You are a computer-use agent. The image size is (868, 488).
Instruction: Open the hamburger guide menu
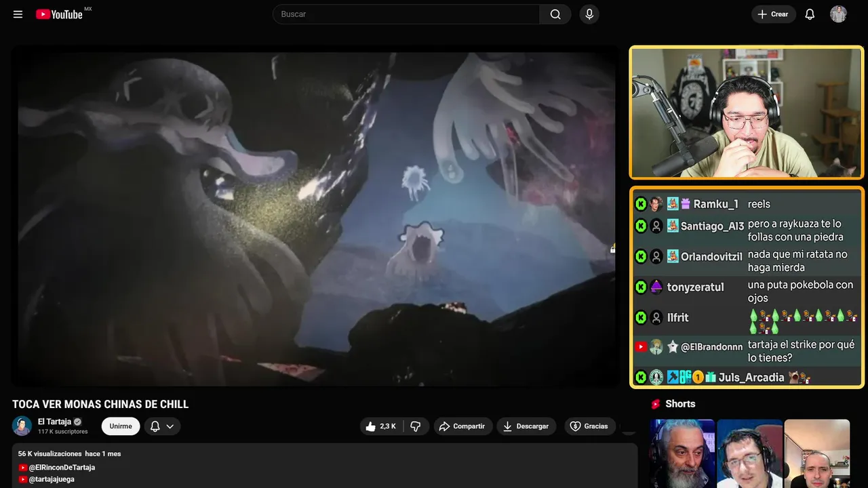click(x=18, y=14)
